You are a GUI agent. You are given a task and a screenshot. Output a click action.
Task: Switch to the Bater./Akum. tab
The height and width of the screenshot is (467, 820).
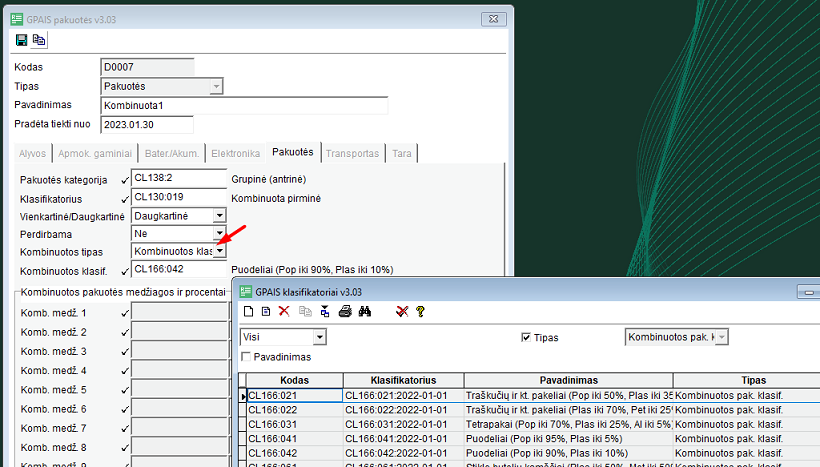click(172, 154)
